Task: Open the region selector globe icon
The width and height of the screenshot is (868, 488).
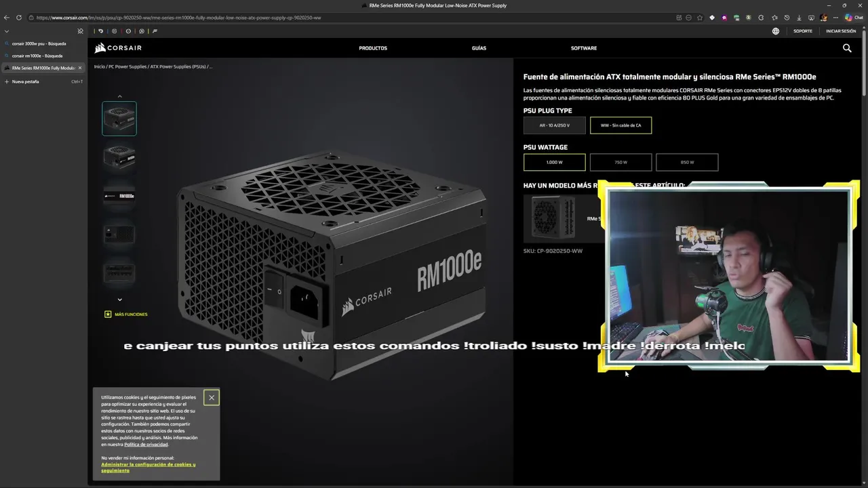Action: (x=776, y=31)
